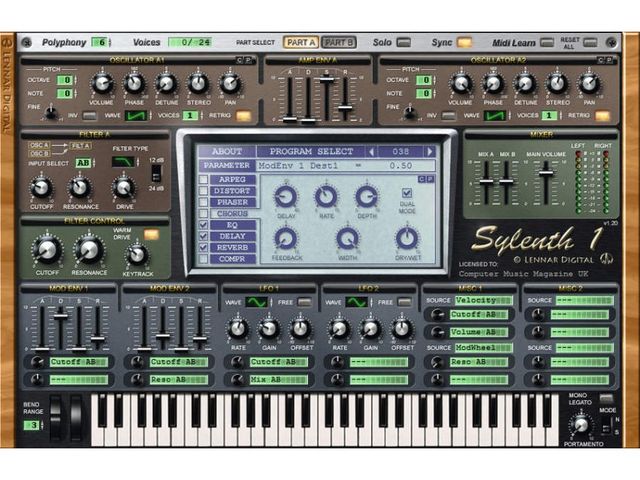
Task: Click the chorus Dry/Wet knob
Action: pos(407,239)
